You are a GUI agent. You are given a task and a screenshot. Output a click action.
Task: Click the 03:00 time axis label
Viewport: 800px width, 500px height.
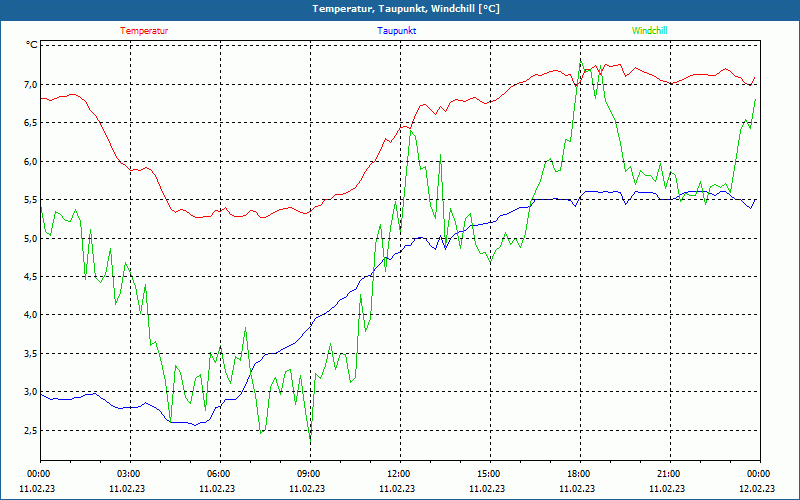click(x=130, y=474)
